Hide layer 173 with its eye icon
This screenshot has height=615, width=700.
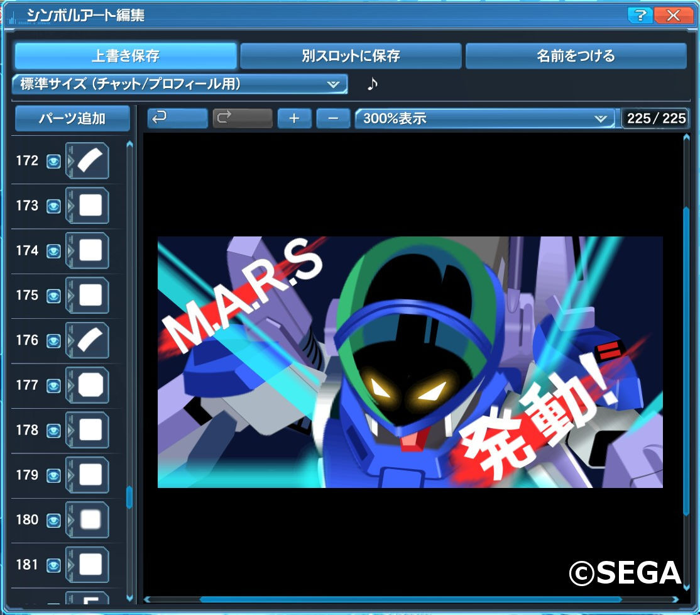point(53,206)
